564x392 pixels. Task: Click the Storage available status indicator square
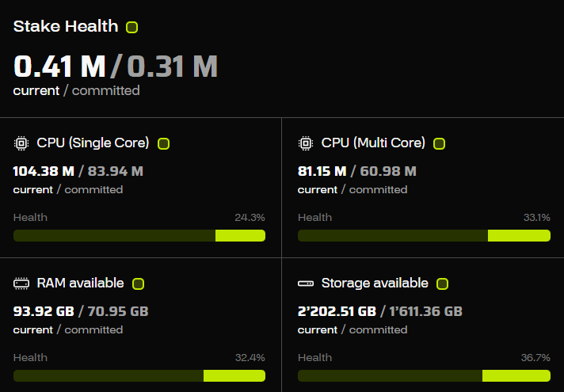coord(442,284)
